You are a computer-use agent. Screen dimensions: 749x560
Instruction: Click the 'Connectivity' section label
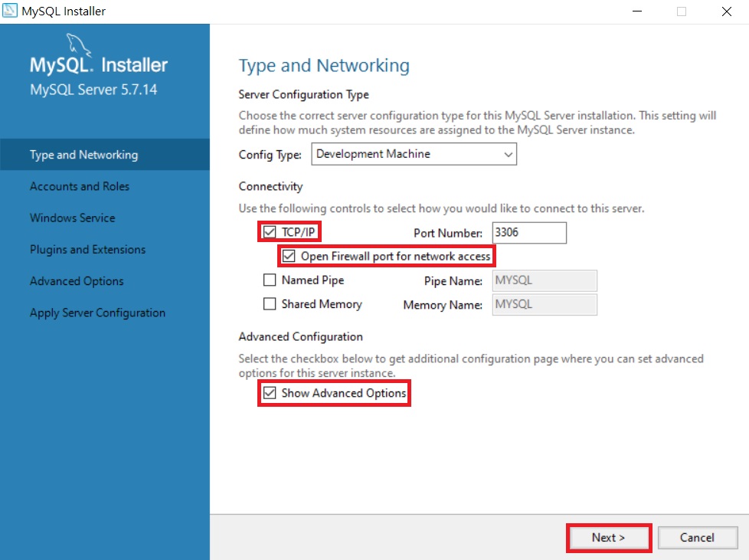(x=271, y=186)
